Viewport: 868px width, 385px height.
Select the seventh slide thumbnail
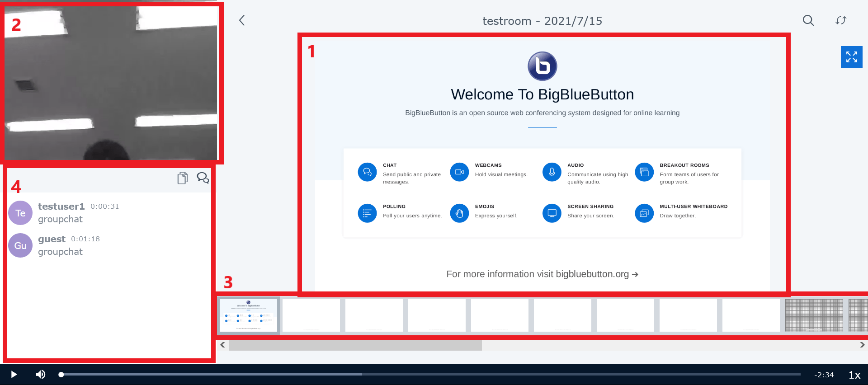click(x=625, y=315)
